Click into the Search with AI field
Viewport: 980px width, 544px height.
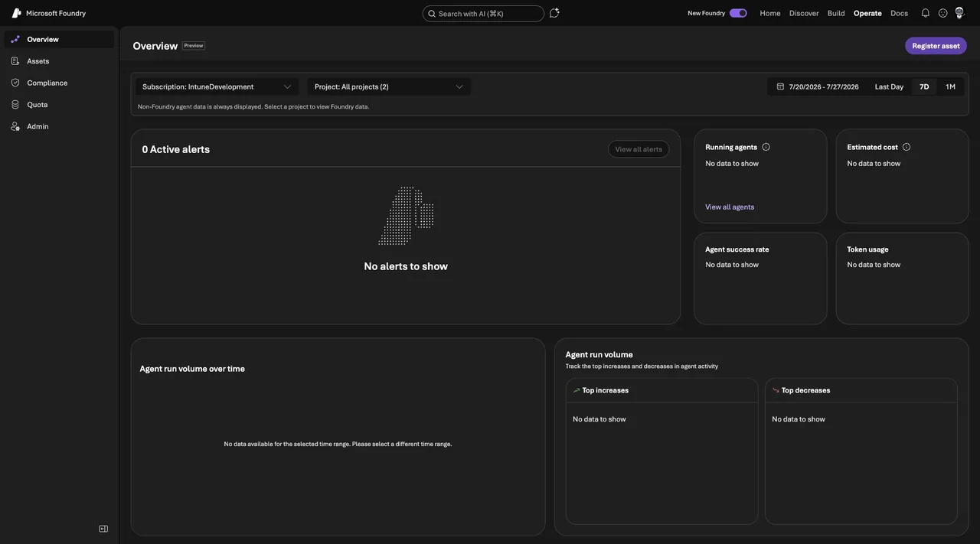(483, 14)
